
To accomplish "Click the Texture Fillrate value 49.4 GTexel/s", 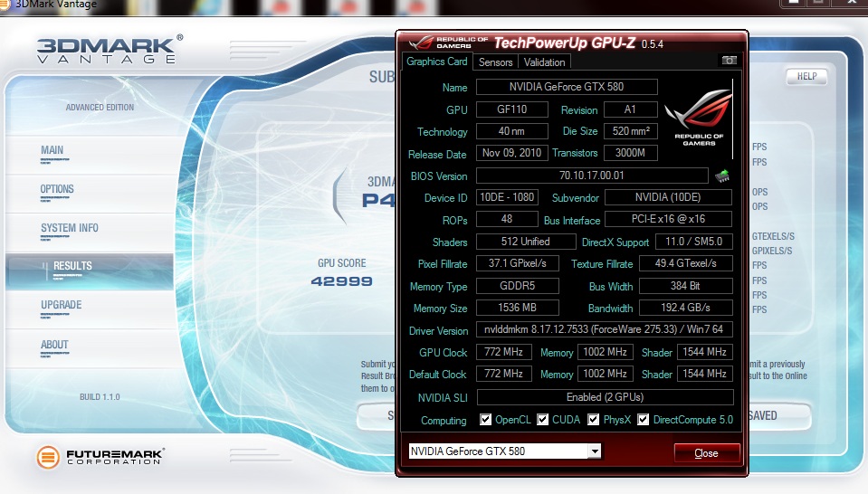I will (x=686, y=263).
